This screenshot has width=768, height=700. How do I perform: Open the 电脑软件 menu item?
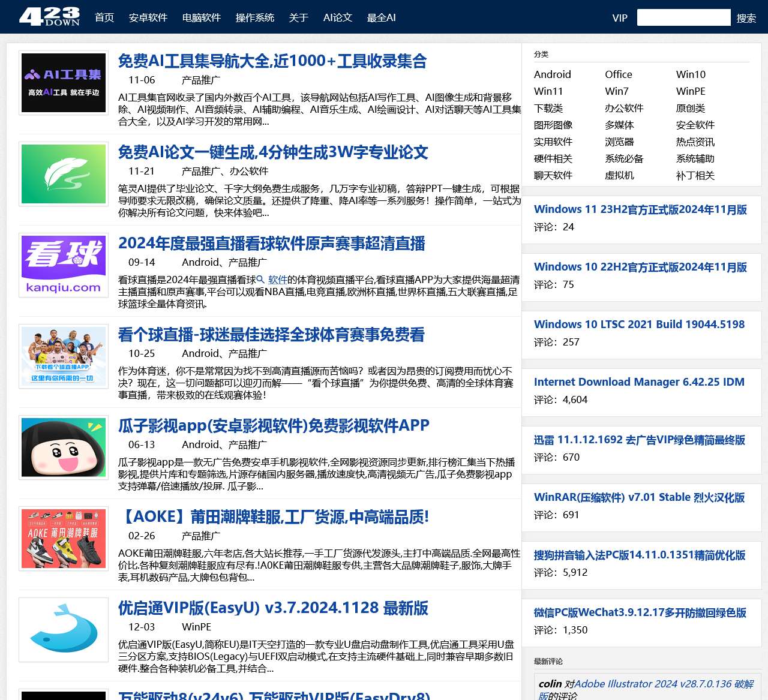click(202, 17)
